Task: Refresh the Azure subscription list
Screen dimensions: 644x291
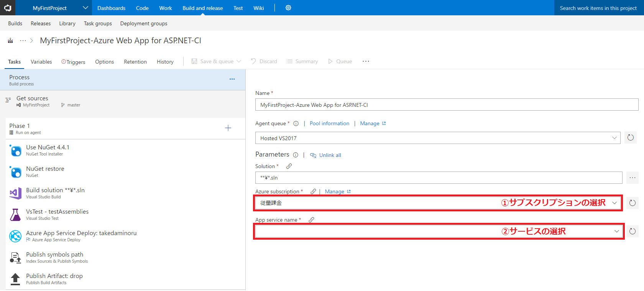Action: (632, 203)
